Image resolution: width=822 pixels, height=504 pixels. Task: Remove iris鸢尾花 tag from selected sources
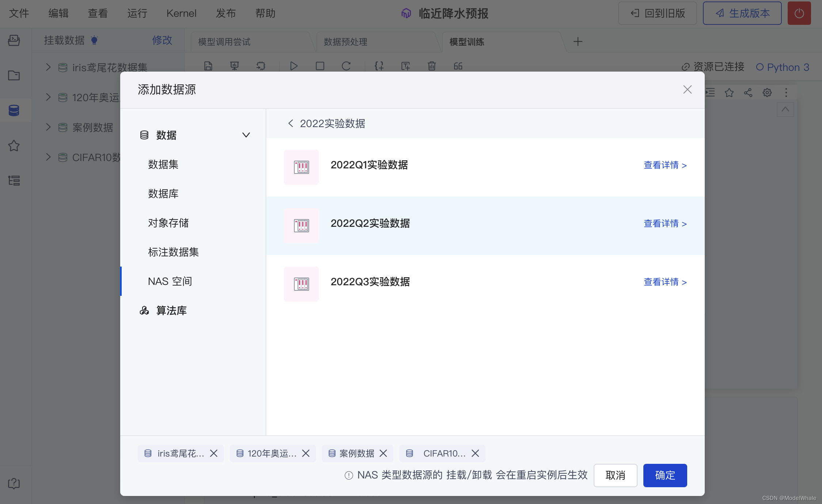[x=214, y=453]
